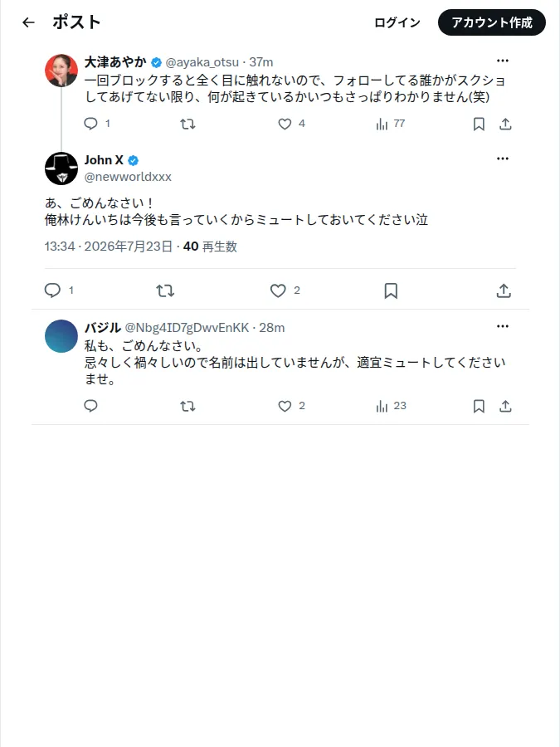
Task: Open John X's profile avatar
Action: pyautogui.click(x=61, y=168)
